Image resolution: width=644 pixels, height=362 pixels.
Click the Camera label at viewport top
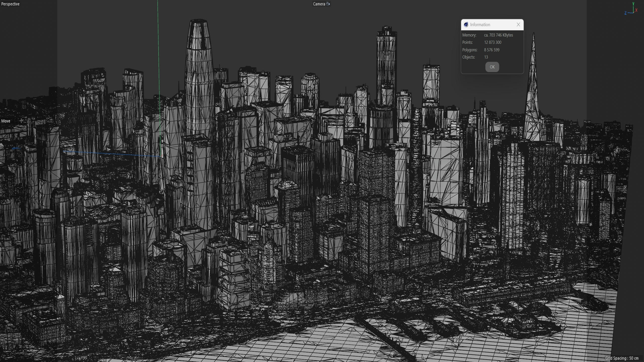pos(319,4)
